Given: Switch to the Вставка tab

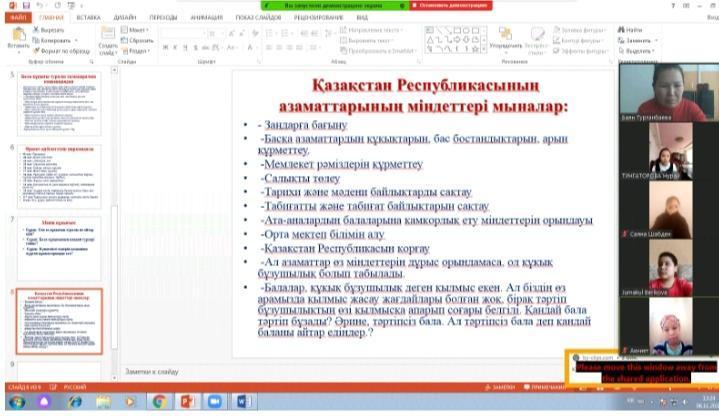Looking at the screenshot, I should (x=88, y=17).
